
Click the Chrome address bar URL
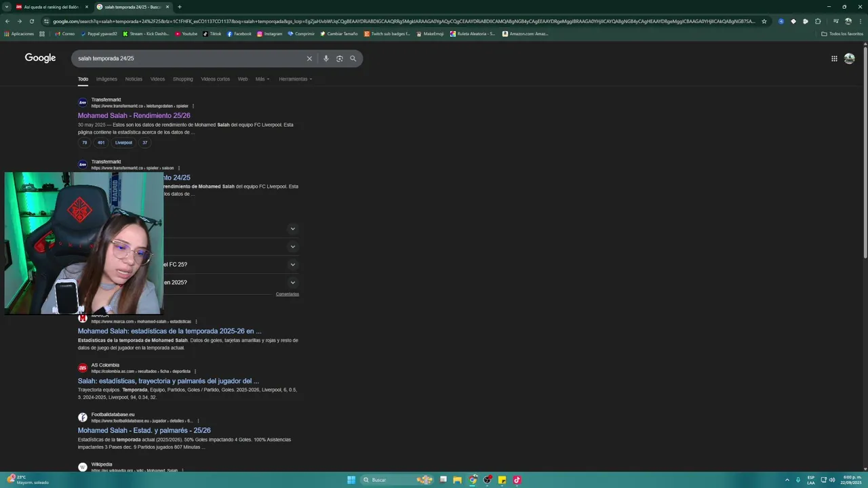403,21
